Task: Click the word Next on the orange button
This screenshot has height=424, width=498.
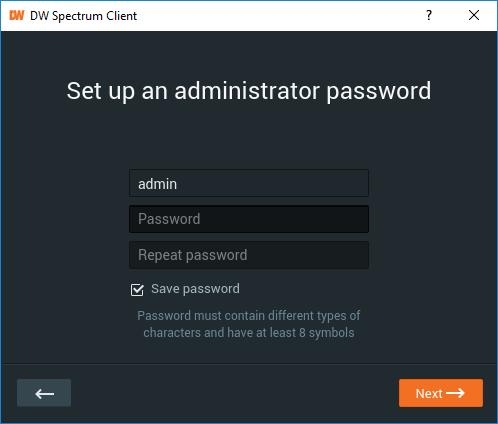Action: 429,394
